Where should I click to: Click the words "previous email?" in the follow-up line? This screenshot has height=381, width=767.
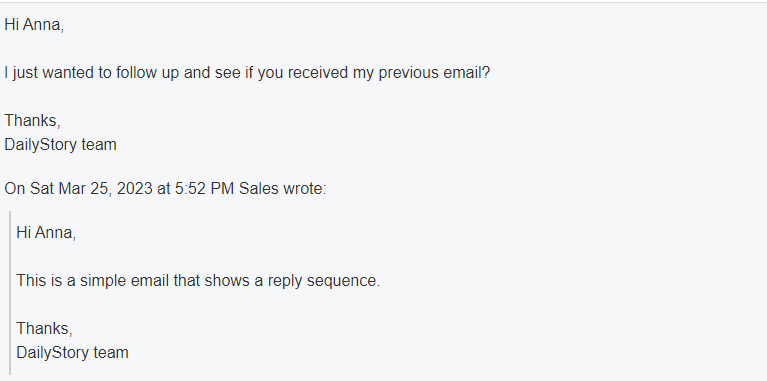434,73
